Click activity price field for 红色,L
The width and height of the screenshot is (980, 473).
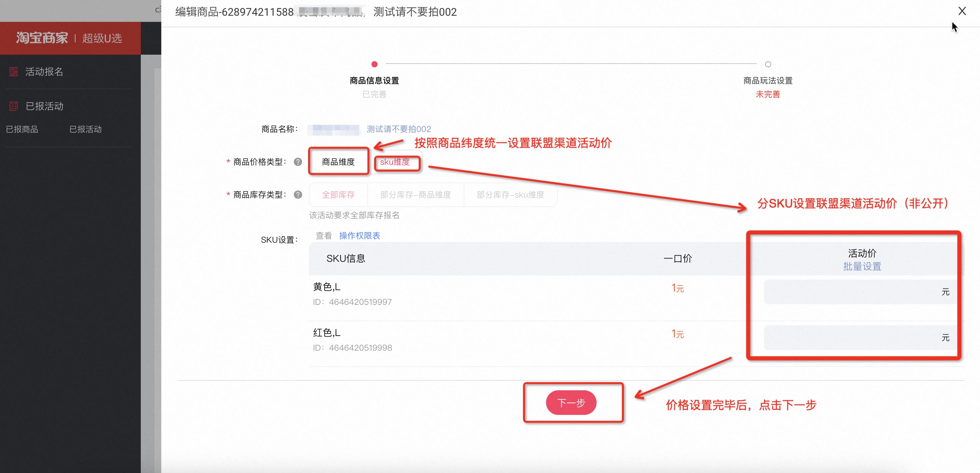[852, 338]
